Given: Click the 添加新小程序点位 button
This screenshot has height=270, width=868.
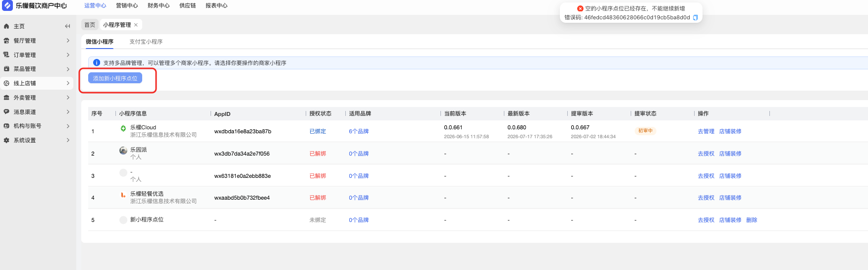Looking at the screenshot, I should [x=115, y=78].
